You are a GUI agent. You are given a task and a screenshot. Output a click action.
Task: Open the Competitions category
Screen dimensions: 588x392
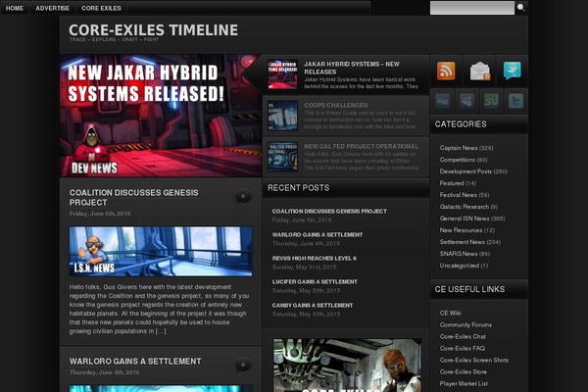pyautogui.click(x=457, y=160)
